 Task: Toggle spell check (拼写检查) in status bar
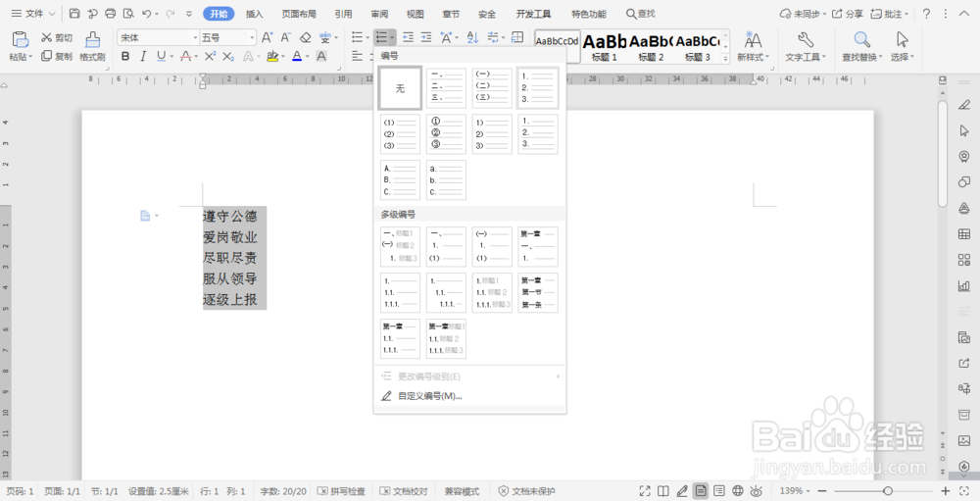pos(341,491)
